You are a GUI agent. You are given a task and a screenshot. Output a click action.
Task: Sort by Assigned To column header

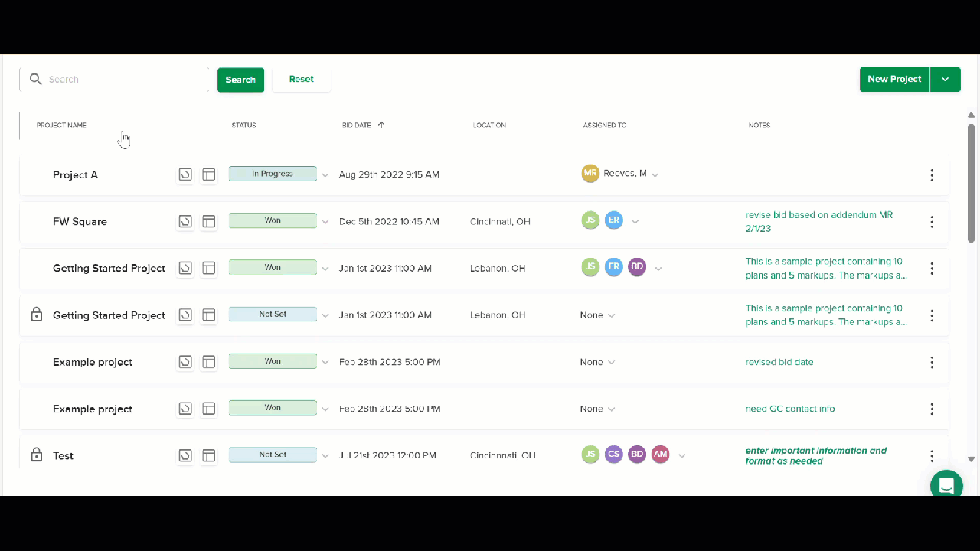[605, 125]
